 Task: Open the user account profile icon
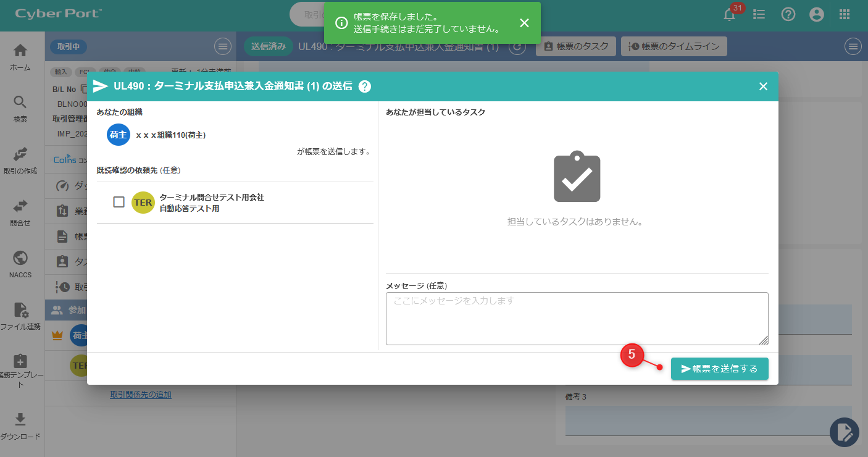coord(817,15)
